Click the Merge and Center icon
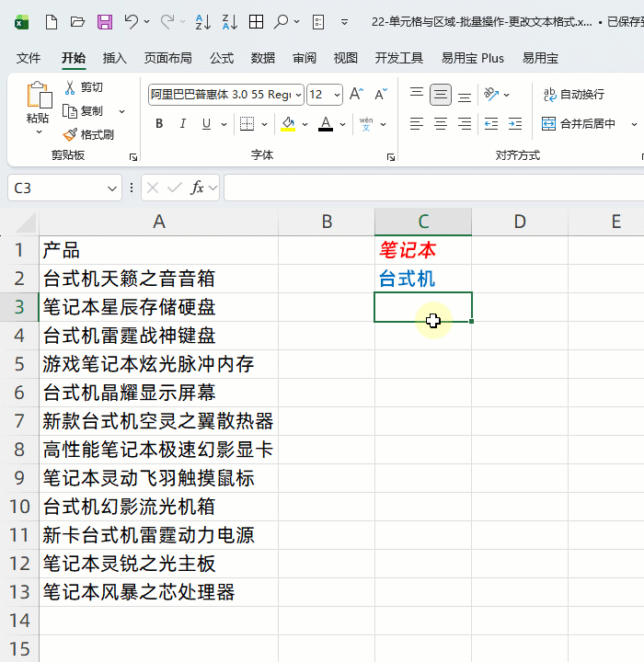This screenshot has width=644, height=662. click(549, 123)
